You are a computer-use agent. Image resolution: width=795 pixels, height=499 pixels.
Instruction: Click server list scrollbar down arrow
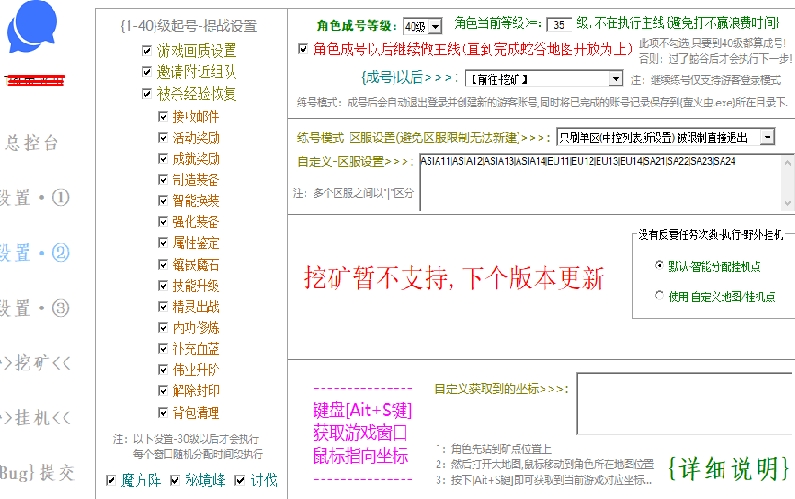pos(787,203)
